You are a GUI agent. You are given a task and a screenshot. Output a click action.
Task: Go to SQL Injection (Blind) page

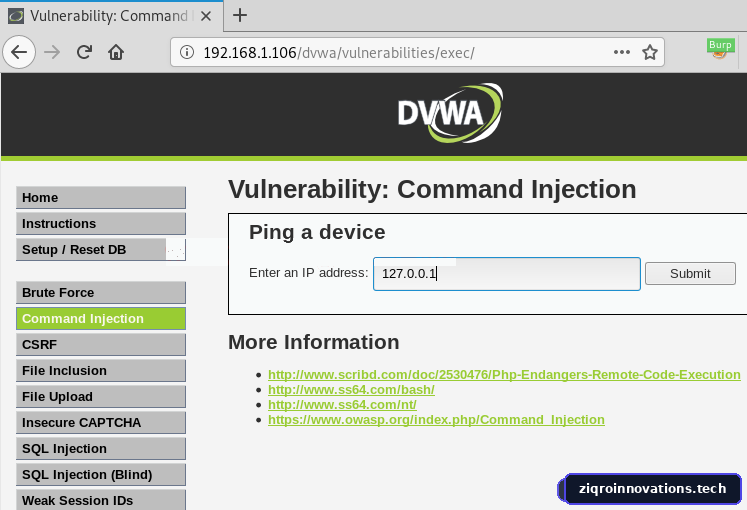pyautogui.click(x=101, y=474)
